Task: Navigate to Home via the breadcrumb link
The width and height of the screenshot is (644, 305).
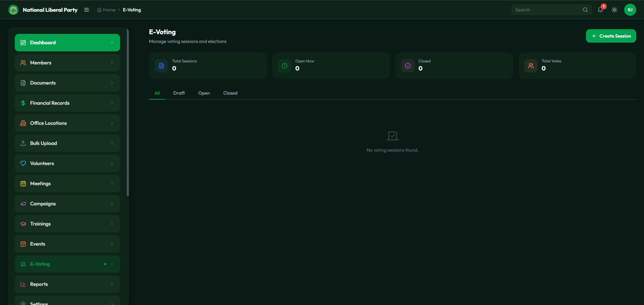Action: [109, 10]
